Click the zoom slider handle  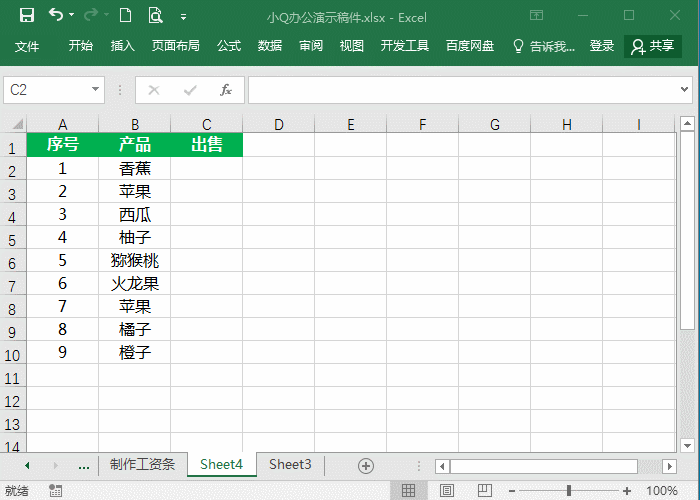click(568, 491)
